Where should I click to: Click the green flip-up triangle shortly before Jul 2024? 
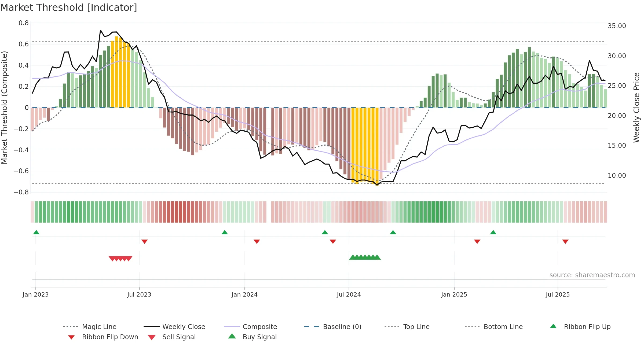coord(325,232)
